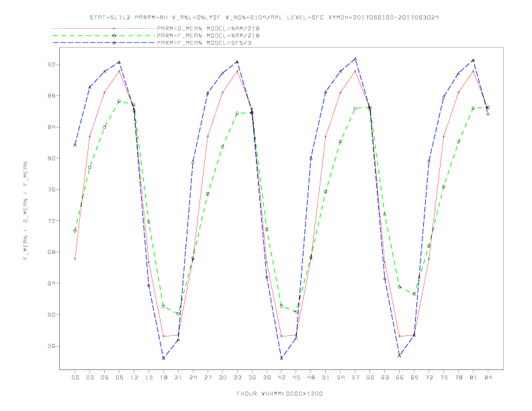This screenshot has width=532, height=411.
Task: Click the x-axis tick label 81
Action: tap(474, 377)
